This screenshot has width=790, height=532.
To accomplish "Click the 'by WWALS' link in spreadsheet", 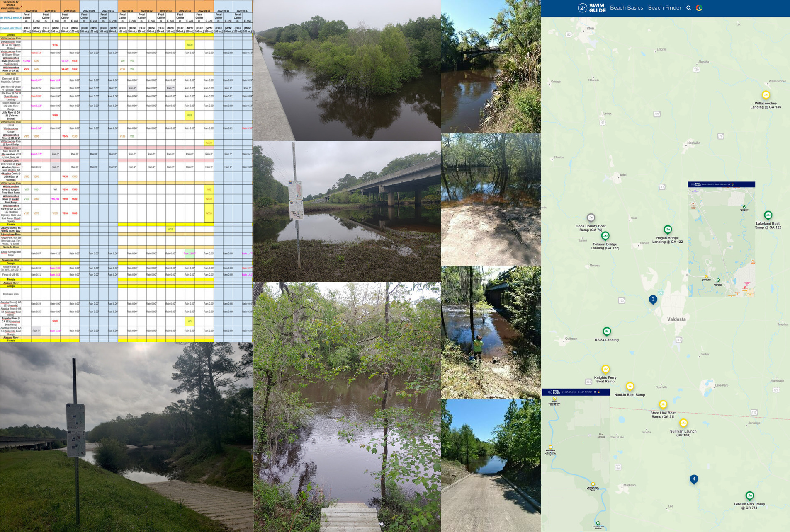I will 11,18.
